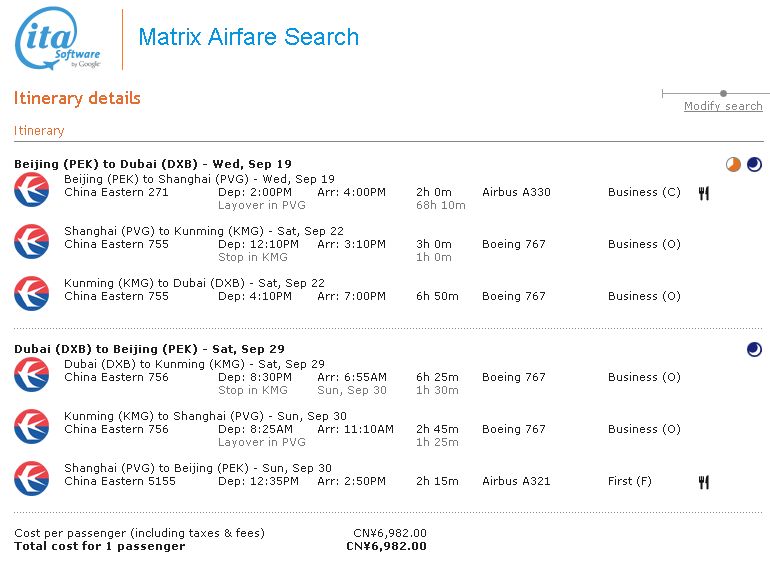Click China Eastern logo for flight 5155

tap(31, 478)
